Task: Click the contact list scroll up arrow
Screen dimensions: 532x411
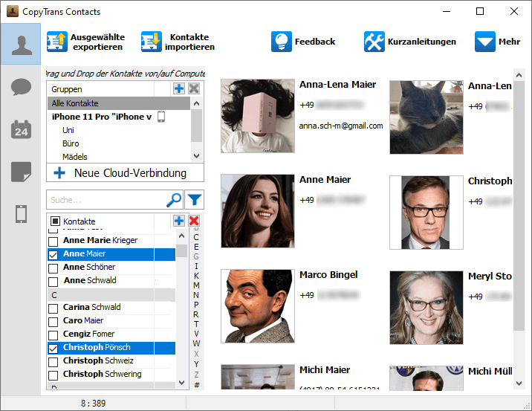Action: pyautogui.click(x=182, y=236)
